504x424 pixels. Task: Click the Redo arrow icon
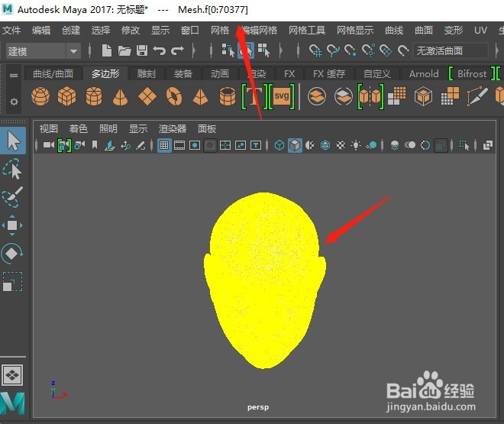[x=177, y=50]
